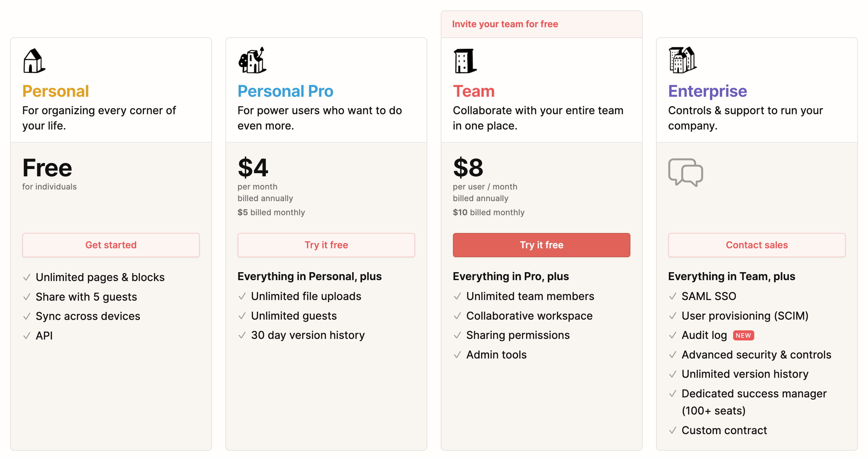Click the checkmark beside SAML SSO

[x=673, y=296]
